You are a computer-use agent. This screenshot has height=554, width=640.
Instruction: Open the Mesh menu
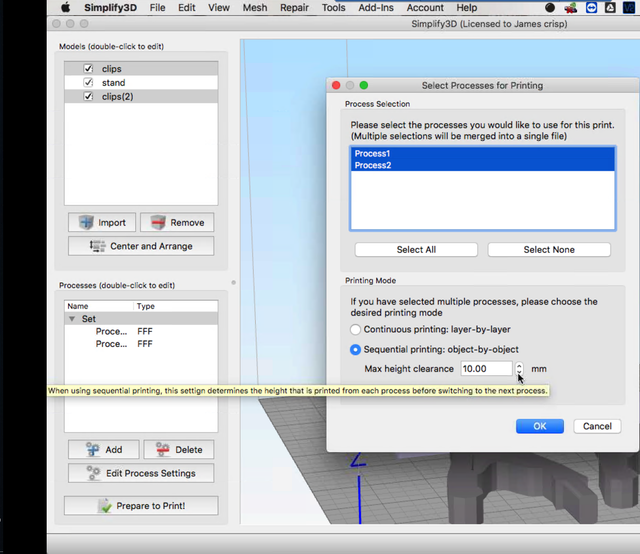click(x=255, y=8)
